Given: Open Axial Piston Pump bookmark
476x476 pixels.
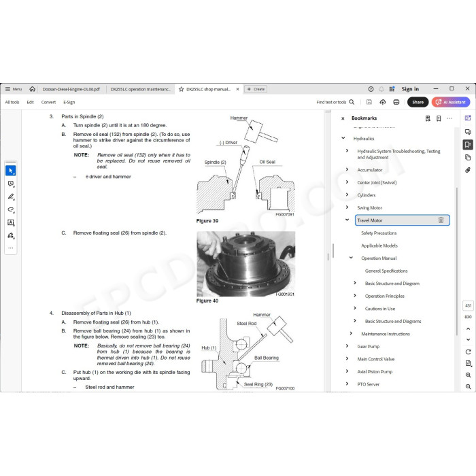Looking at the screenshot, I should click(x=375, y=371).
